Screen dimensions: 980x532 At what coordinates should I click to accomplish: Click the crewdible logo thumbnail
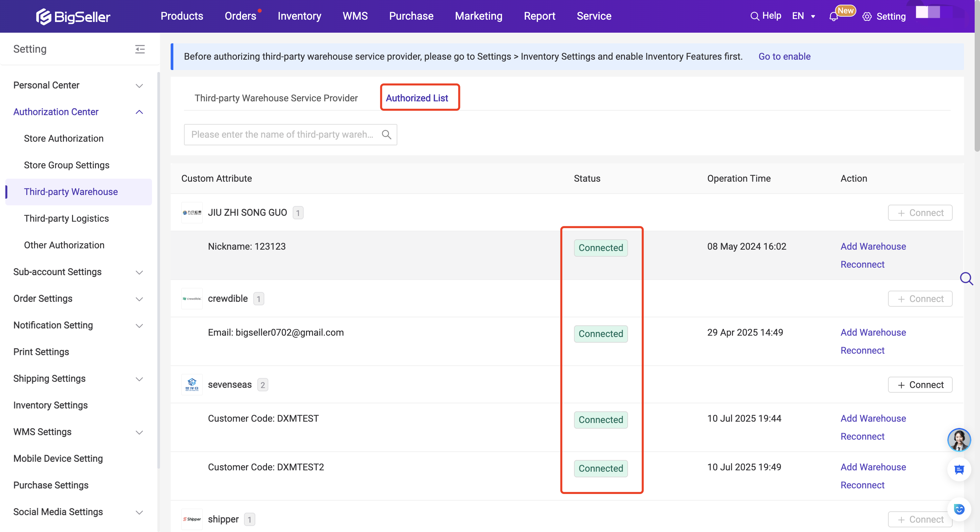click(192, 299)
